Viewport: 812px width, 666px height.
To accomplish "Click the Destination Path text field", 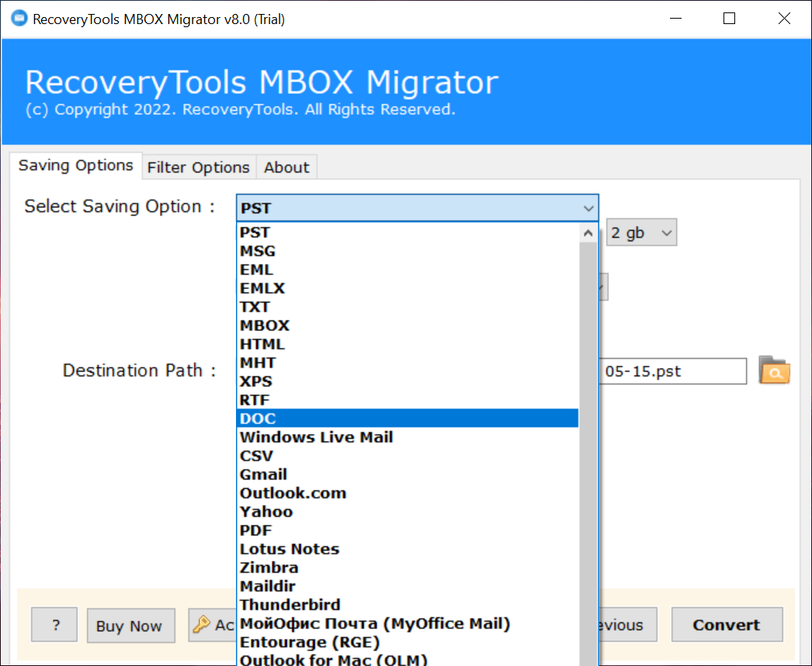I will (672, 371).
